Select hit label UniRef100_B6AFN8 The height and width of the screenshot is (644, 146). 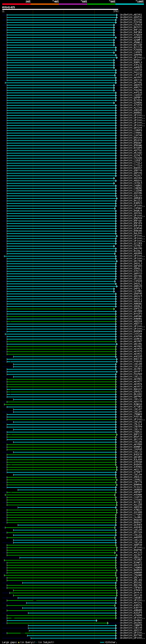click(x=131, y=550)
